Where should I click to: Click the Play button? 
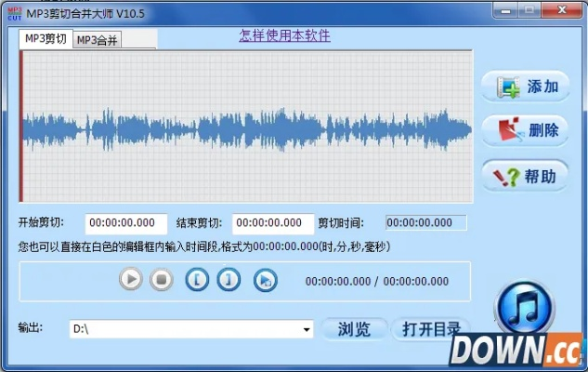click(x=131, y=279)
